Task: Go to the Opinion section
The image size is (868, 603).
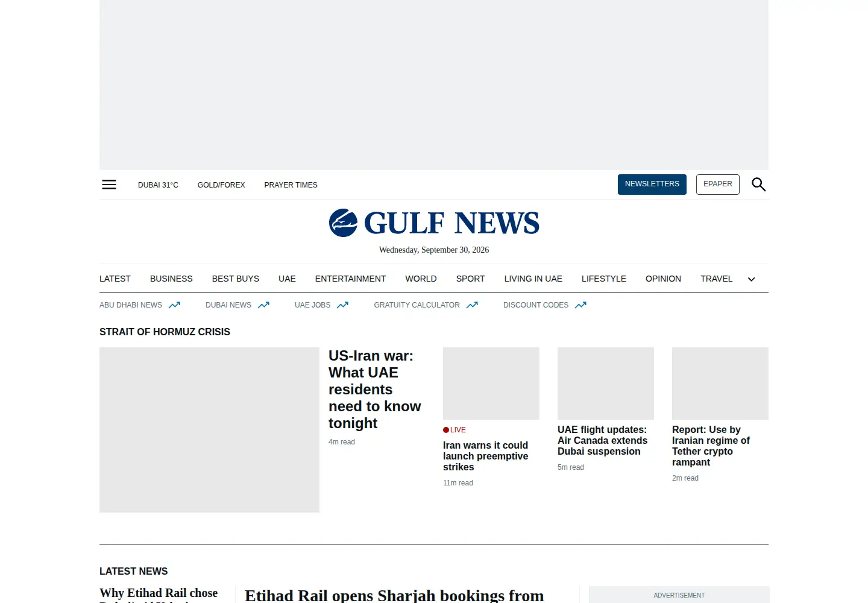Action: [x=663, y=279]
